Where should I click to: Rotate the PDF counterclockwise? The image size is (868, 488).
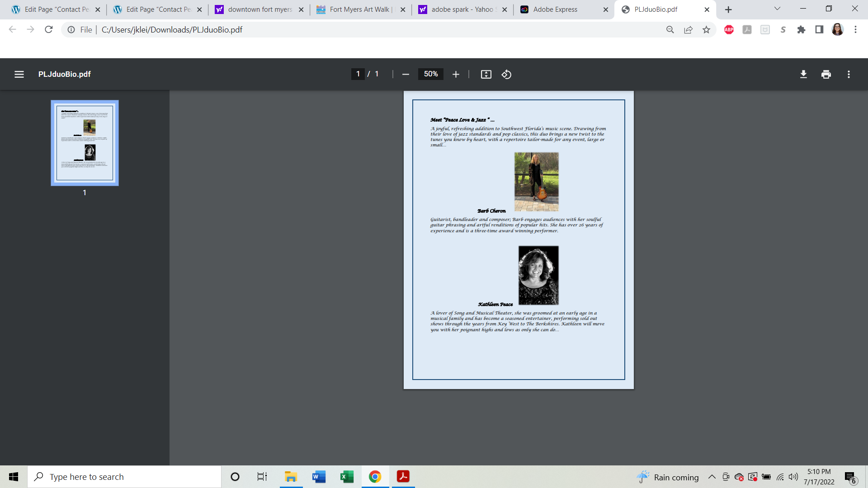506,74
